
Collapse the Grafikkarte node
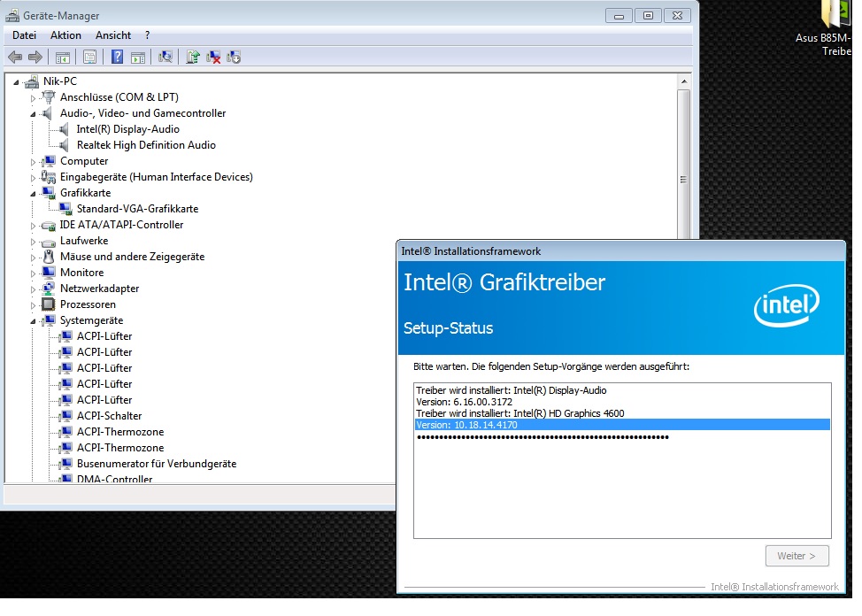click(33, 194)
